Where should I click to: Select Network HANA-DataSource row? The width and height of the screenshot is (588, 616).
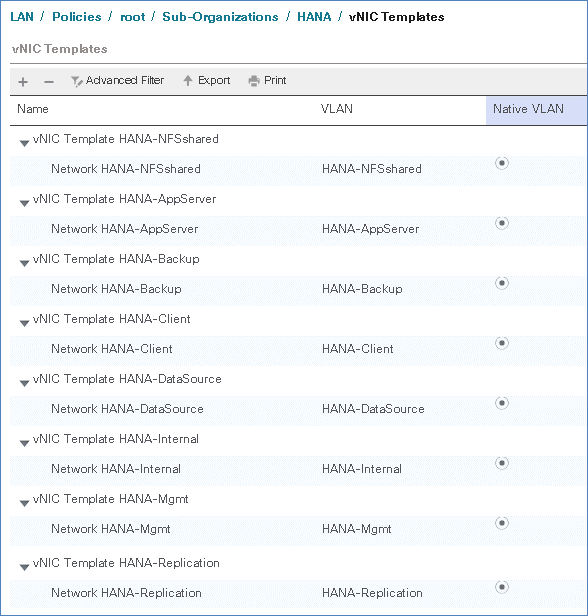click(x=299, y=409)
